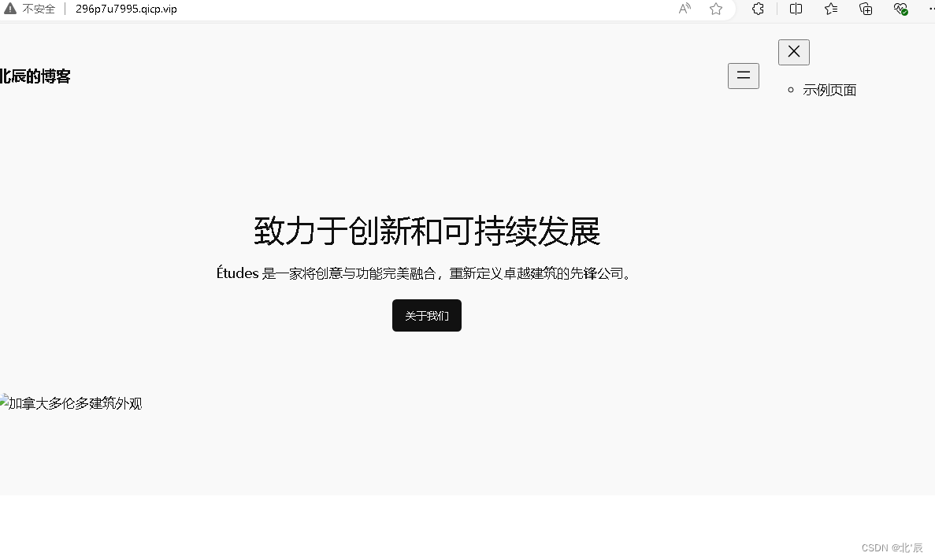Open the 示例页面 menu link

pos(829,90)
